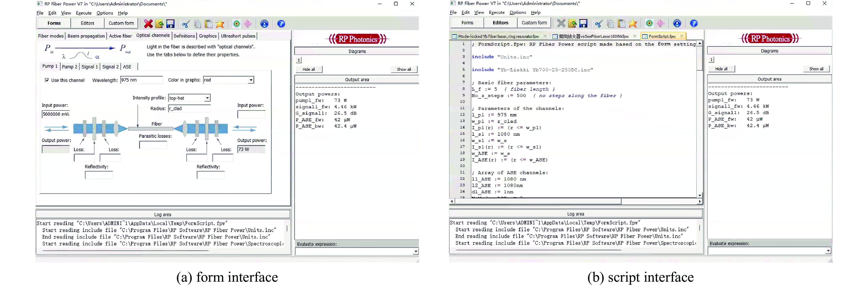This screenshot has height=286, width=868.
Task: Click the red X delete icon in form window
Action: 148,24
